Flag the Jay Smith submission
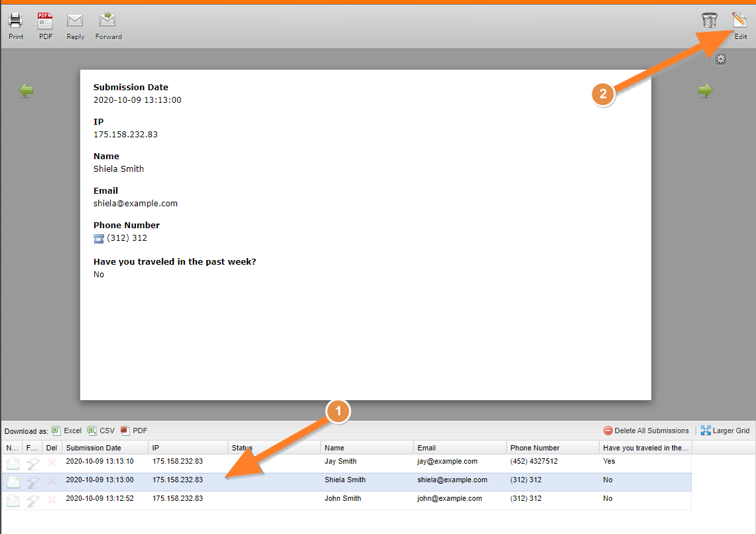Screen dimensions: 756x534 pos(32,464)
